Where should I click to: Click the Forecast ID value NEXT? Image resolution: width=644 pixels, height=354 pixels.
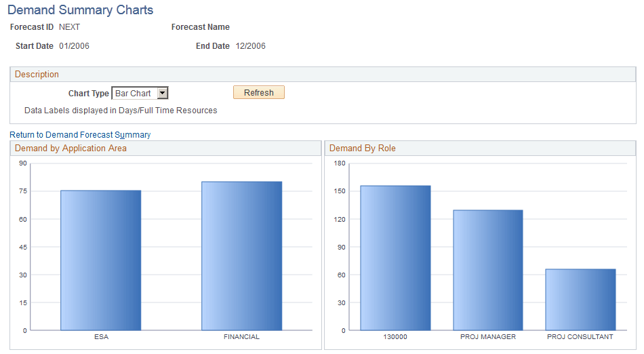pyautogui.click(x=69, y=27)
